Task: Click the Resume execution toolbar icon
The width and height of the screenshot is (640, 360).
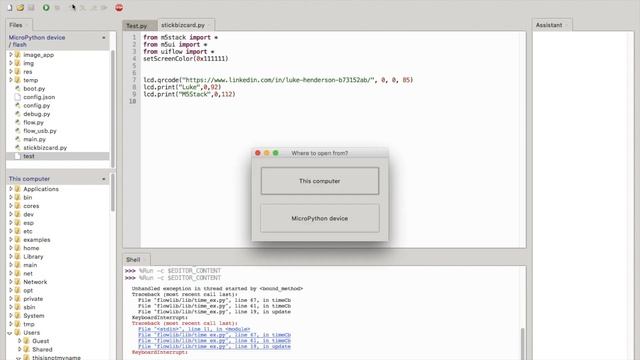Action: pyautogui.click(x=104, y=8)
